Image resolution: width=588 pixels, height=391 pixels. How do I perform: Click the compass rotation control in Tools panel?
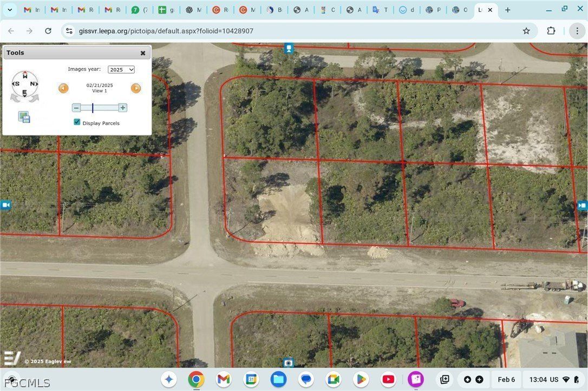pyautogui.click(x=24, y=84)
